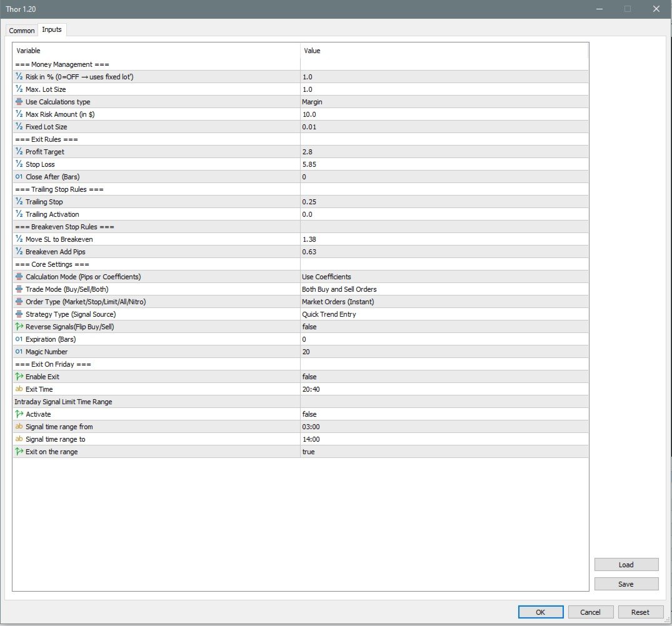672x626 pixels.
Task: Open the Calculation Mode Use Coefficients dropdown
Action: [444, 277]
